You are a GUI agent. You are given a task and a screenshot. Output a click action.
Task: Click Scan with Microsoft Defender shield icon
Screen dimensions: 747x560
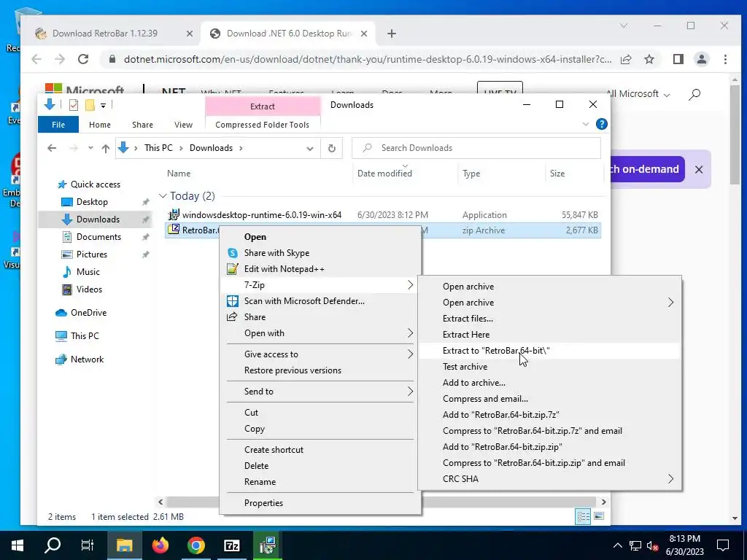(233, 301)
